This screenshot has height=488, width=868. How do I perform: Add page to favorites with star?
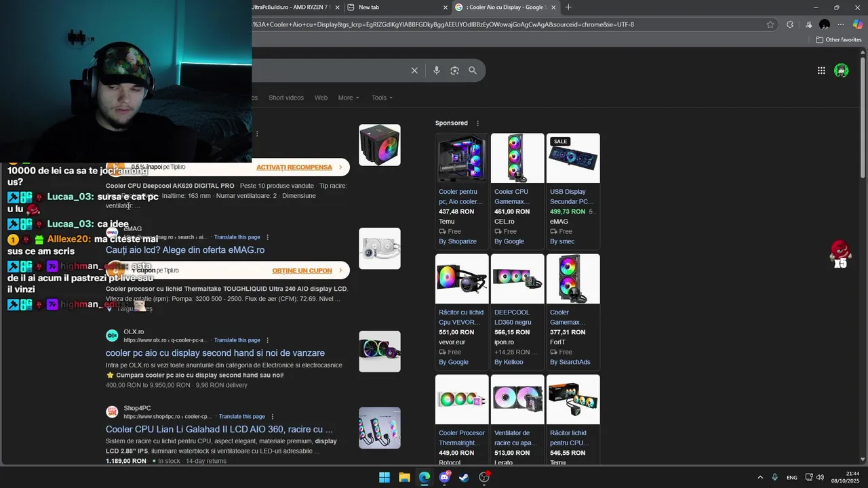click(x=770, y=24)
